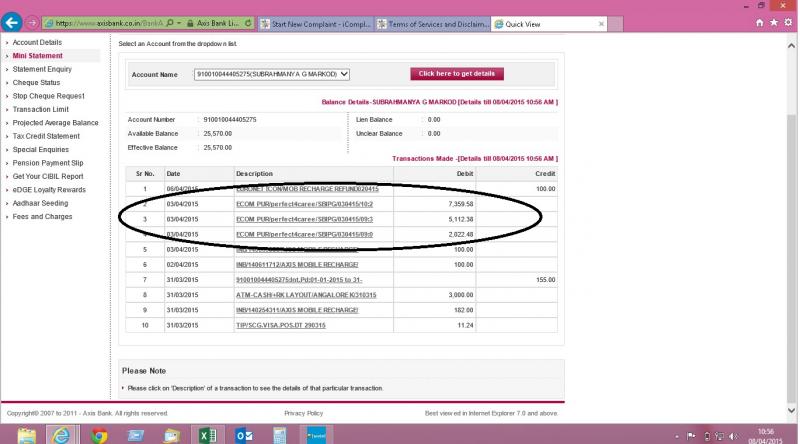The image size is (800, 444).
Task: Open browser Tools gear icon
Action: 788,22
